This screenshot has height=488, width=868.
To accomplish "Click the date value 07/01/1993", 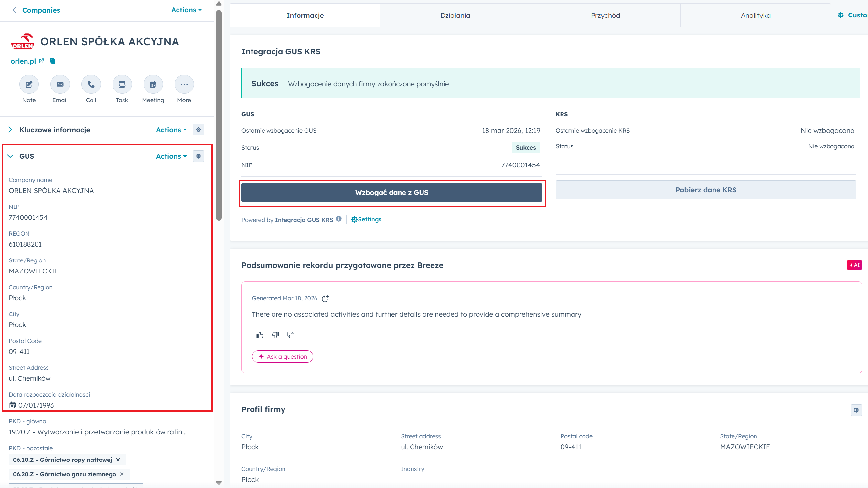I will [x=36, y=405].
